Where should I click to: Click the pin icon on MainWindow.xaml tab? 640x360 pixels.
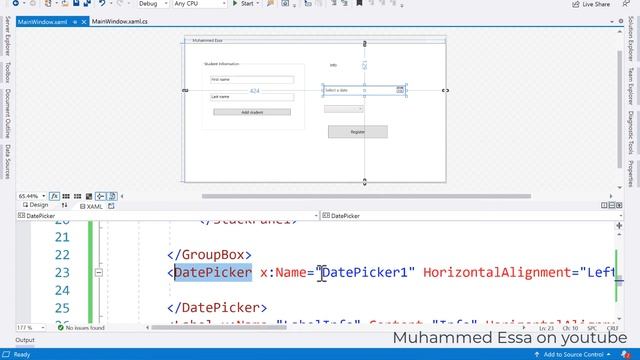[x=75, y=22]
